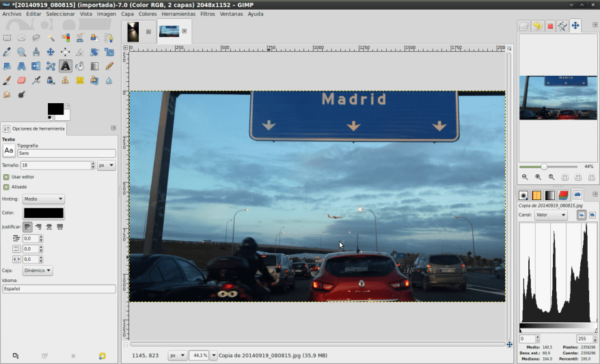Select the Text tool in toolbox
Viewport: 600px width, 364px height.
point(65,66)
